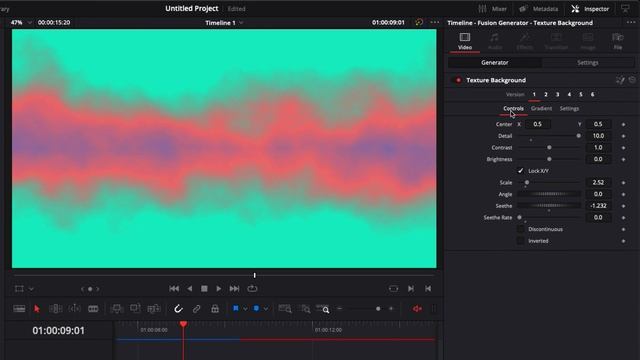Select Version 5

point(581,94)
